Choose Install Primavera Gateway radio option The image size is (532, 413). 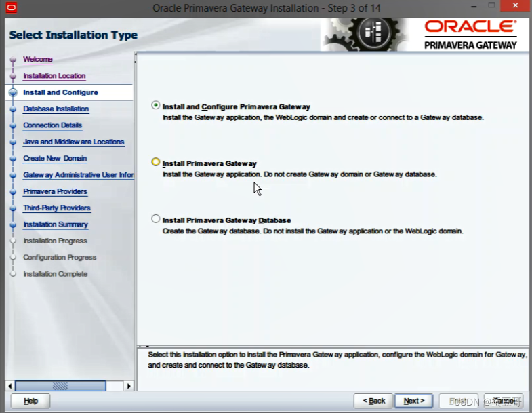click(155, 162)
